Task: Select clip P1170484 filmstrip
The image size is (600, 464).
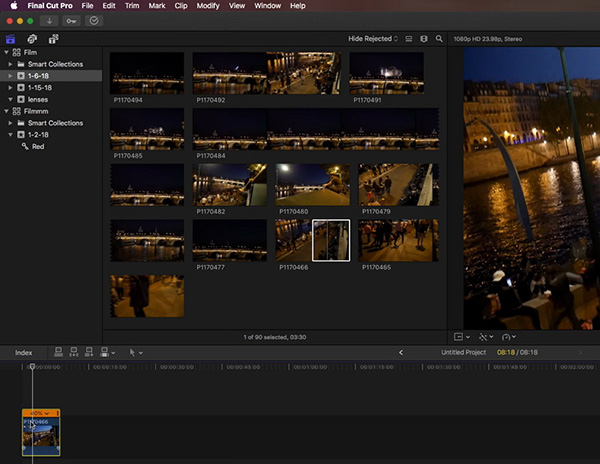Action: coord(316,129)
